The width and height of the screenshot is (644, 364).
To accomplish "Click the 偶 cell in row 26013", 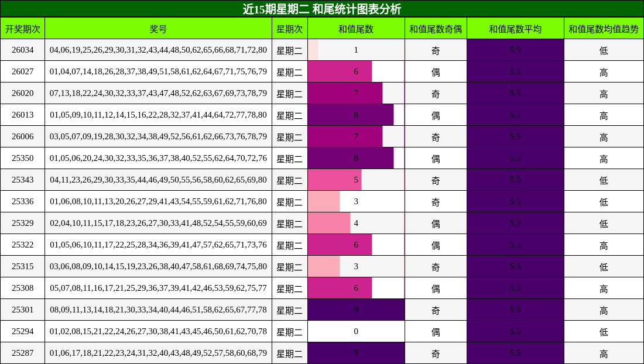I will (436, 114).
